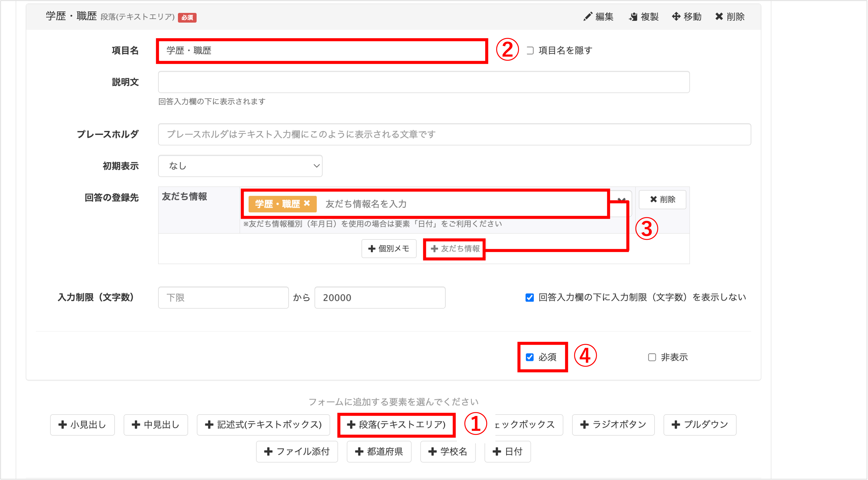
Task: Remove the 学歴・職歴 tag via its x
Action: (307, 203)
